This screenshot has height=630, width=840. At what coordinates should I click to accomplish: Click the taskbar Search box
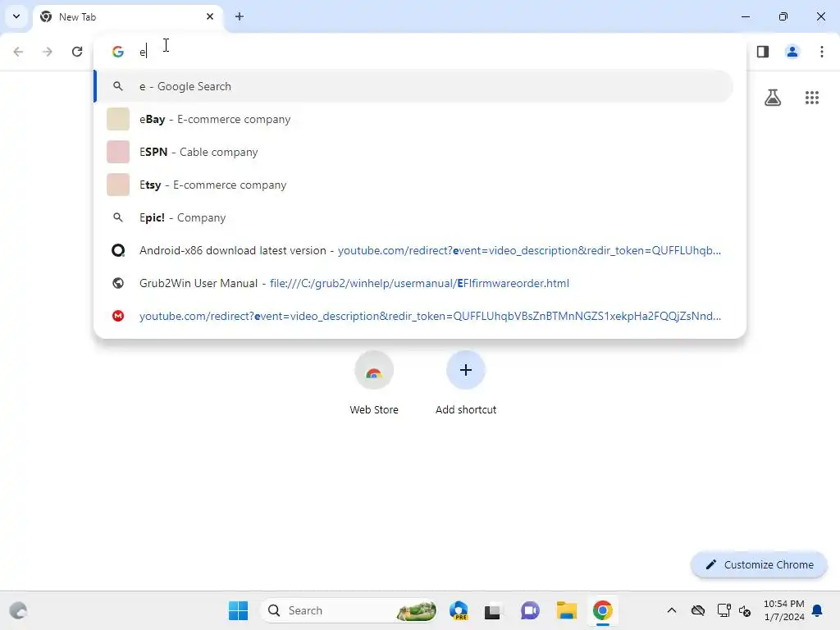(x=349, y=610)
